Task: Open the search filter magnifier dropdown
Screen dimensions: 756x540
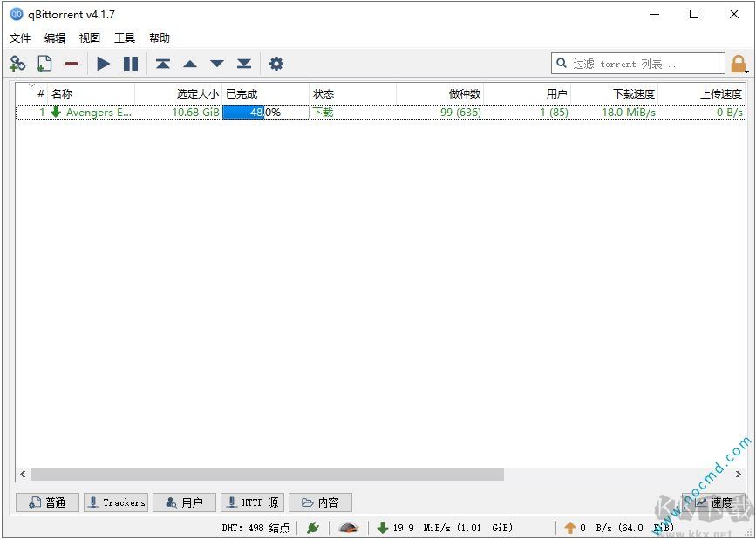Action: coord(562,64)
